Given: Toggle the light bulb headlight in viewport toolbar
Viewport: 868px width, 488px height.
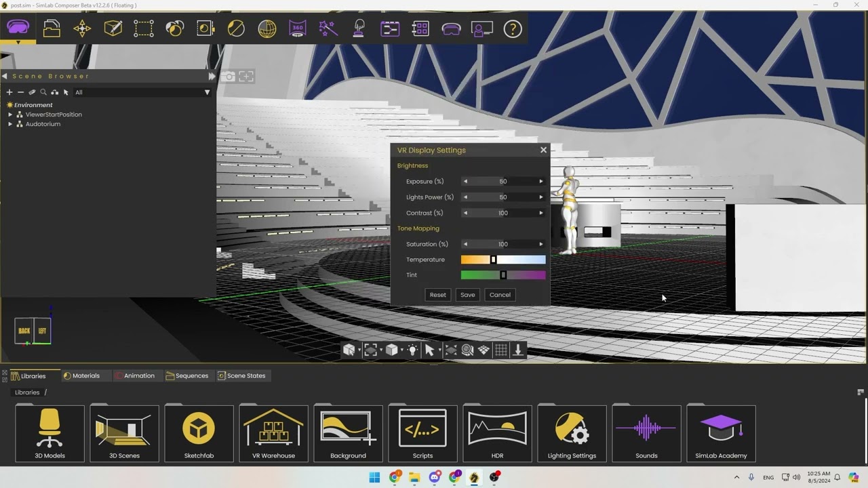Looking at the screenshot, I should pyautogui.click(x=412, y=350).
